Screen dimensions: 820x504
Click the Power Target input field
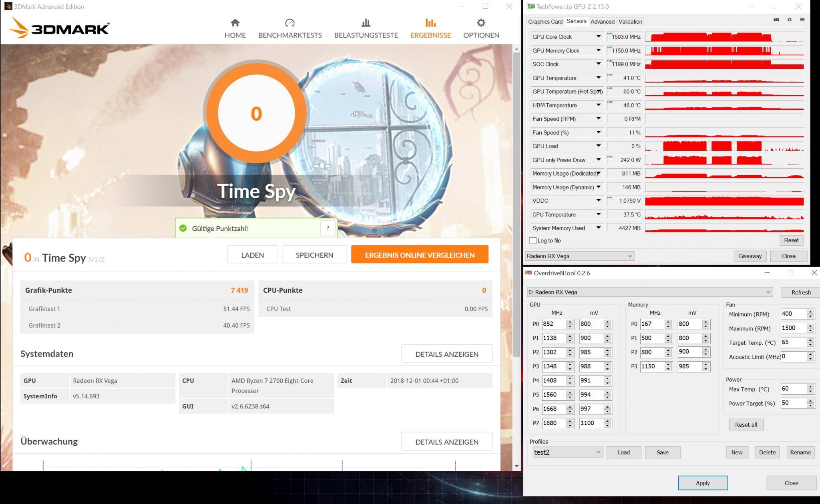pyautogui.click(x=793, y=403)
